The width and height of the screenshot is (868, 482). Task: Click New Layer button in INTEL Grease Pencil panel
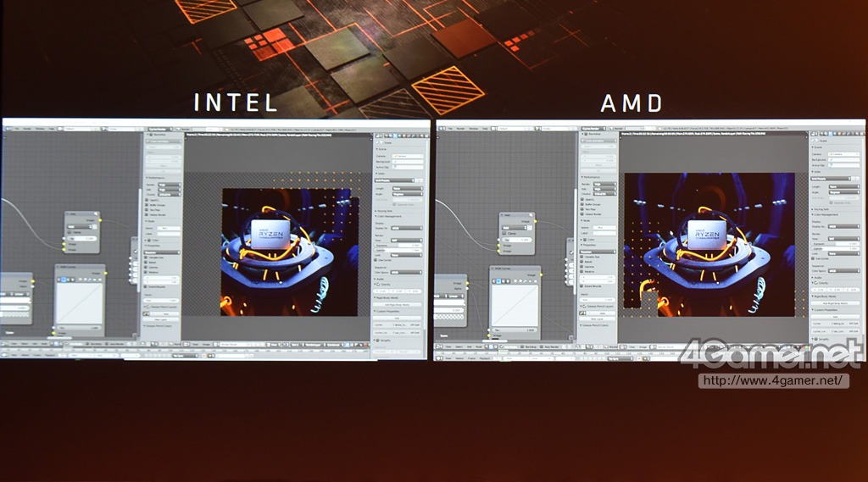click(x=160, y=320)
